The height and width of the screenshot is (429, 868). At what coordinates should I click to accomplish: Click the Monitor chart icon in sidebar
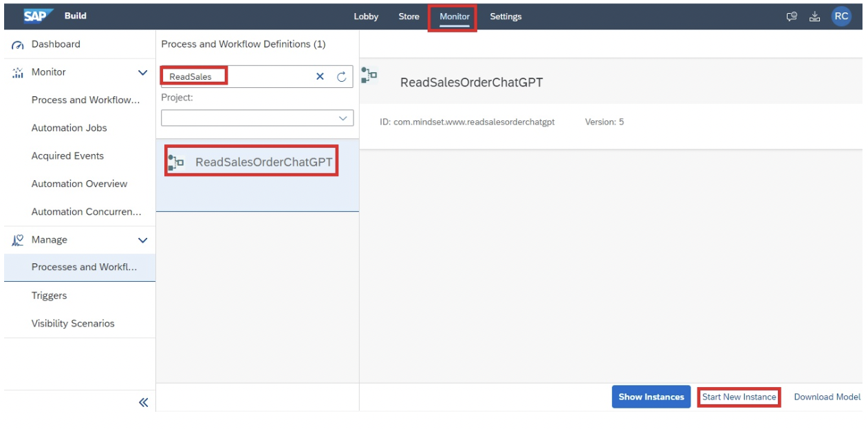pos(18,72)
